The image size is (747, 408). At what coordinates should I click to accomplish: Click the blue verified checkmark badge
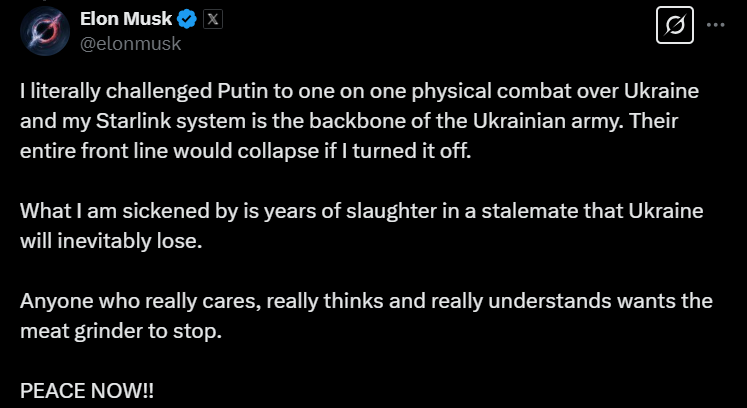[x=186, y=19]
